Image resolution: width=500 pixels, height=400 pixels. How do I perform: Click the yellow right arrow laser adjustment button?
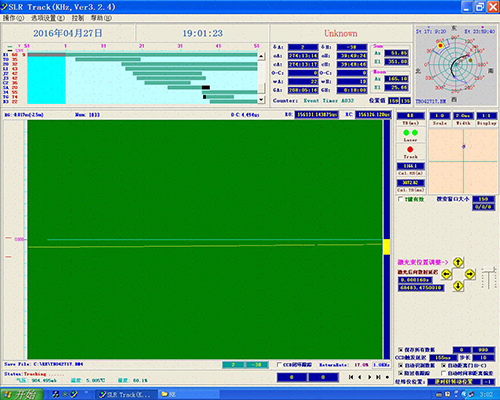470,274
